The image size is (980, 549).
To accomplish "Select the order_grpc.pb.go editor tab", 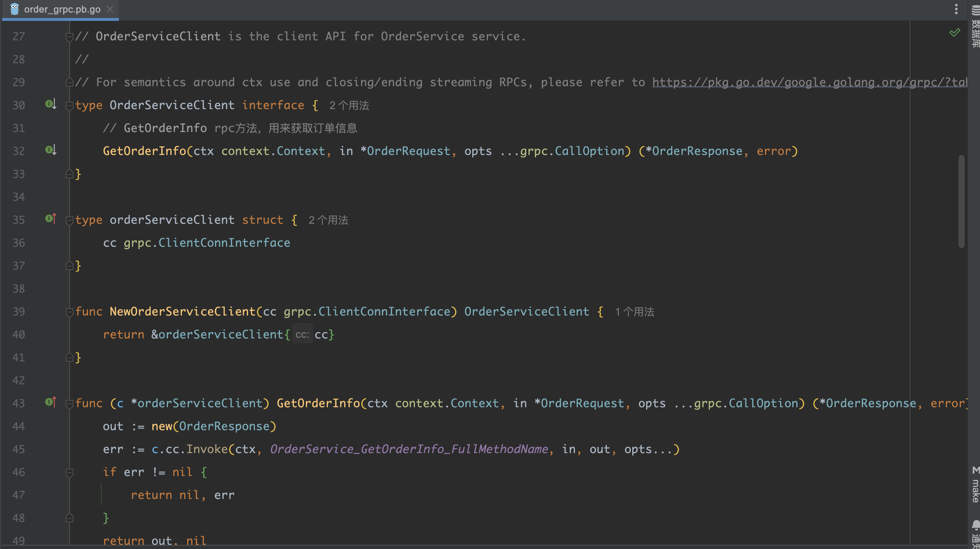I will click(x=61, y=9).
